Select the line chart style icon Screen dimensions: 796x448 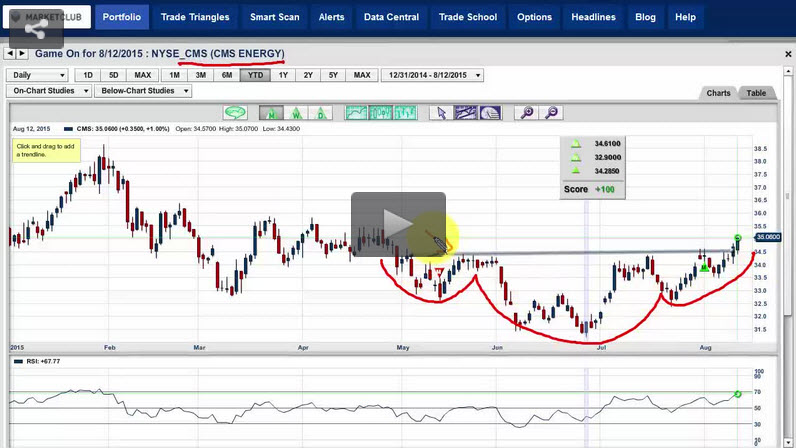coord(356,113)
